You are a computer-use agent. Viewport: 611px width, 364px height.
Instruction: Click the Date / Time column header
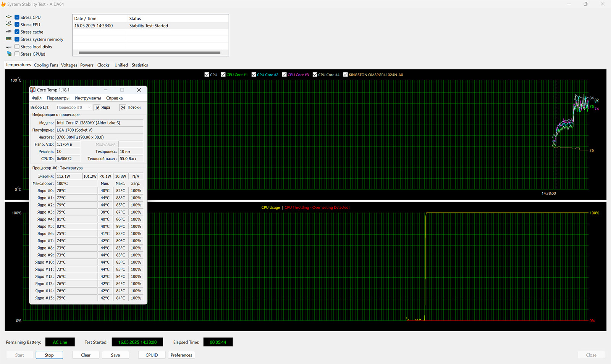[x=100, y=18]
